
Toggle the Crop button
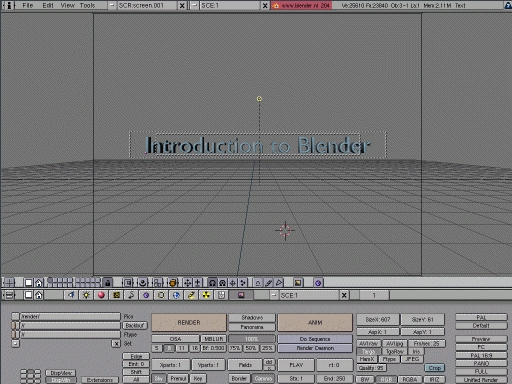tap(435, 368)
